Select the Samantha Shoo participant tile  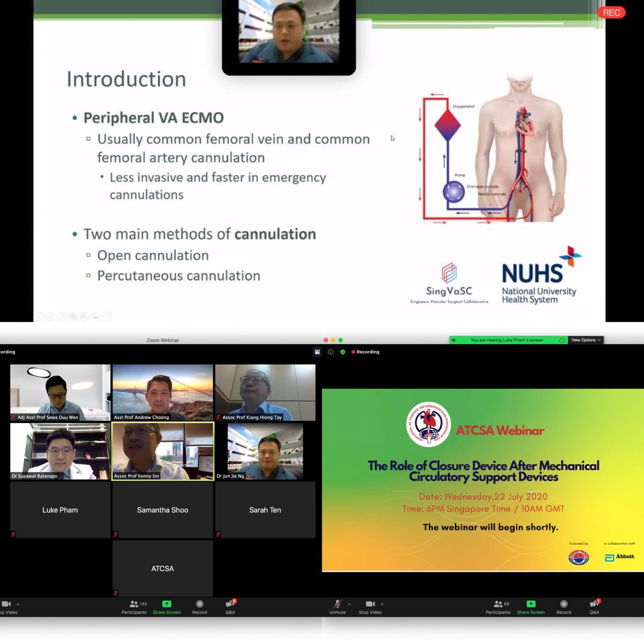(163, 510)
